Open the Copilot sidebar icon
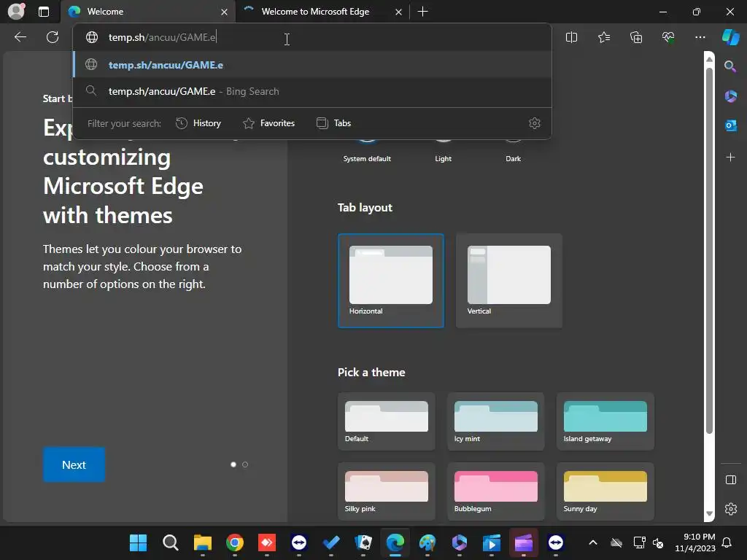The image size is (747, 560). (x=731, y=37)
